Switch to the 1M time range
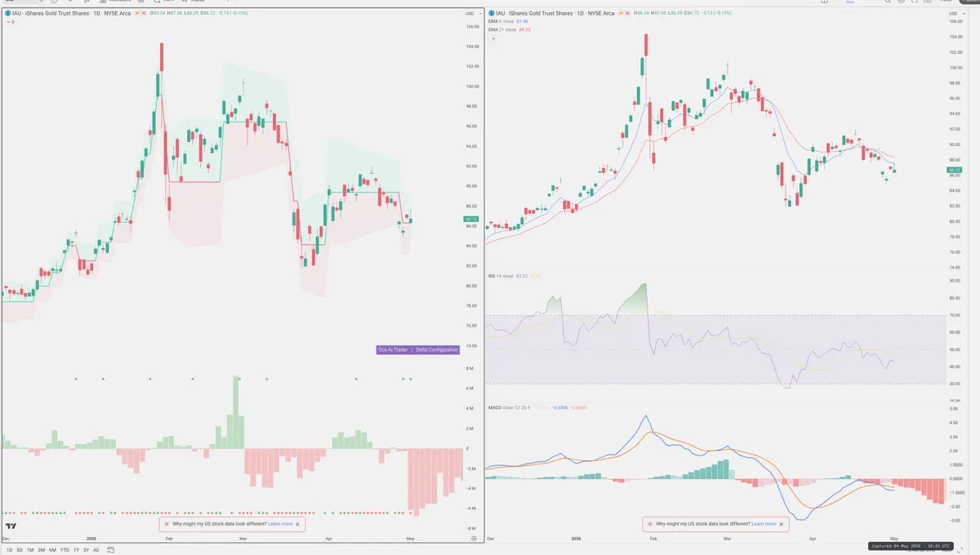The image size is (980, 555). click(x=31, y=550)
